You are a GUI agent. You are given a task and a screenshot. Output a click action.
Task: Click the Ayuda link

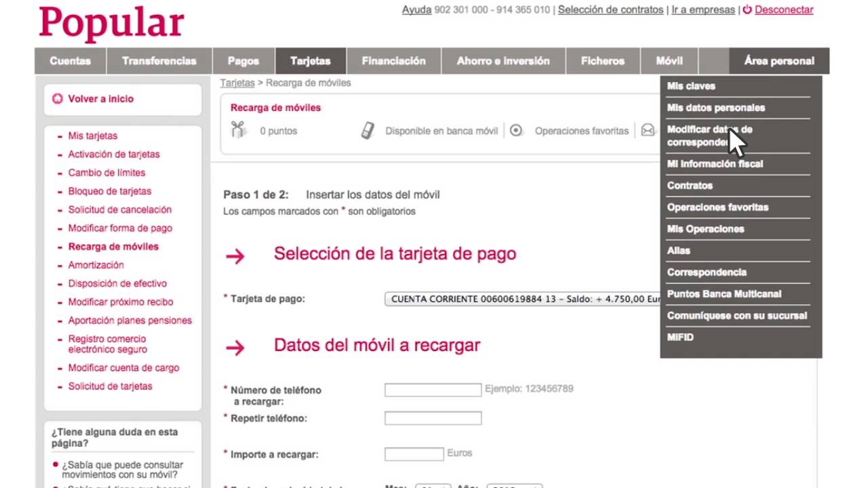416,10
